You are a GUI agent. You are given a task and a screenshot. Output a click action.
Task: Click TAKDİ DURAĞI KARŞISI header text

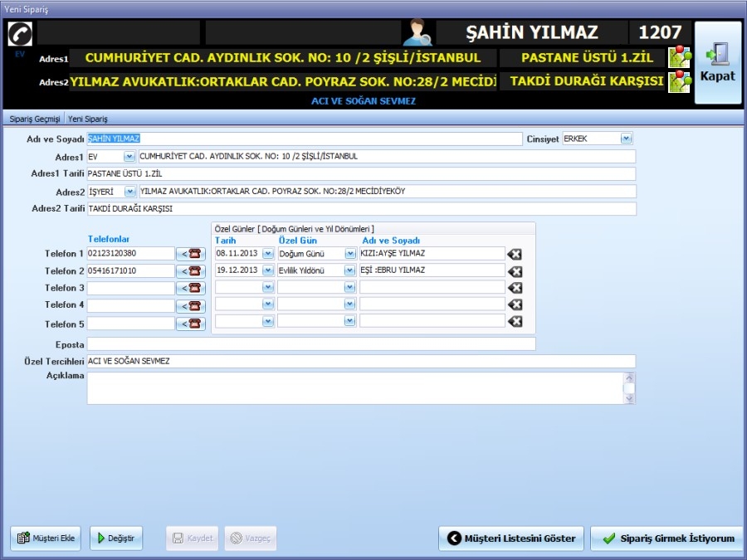click(x=587, y=81)
